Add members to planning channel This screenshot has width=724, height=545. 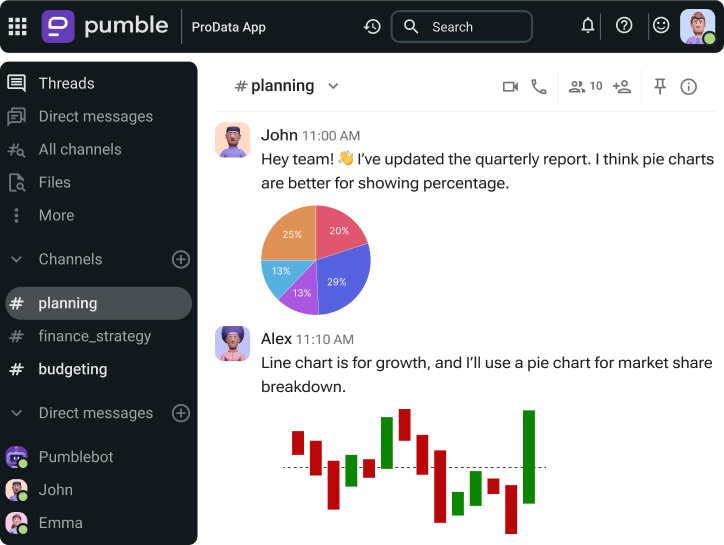(x=621, y=86)
